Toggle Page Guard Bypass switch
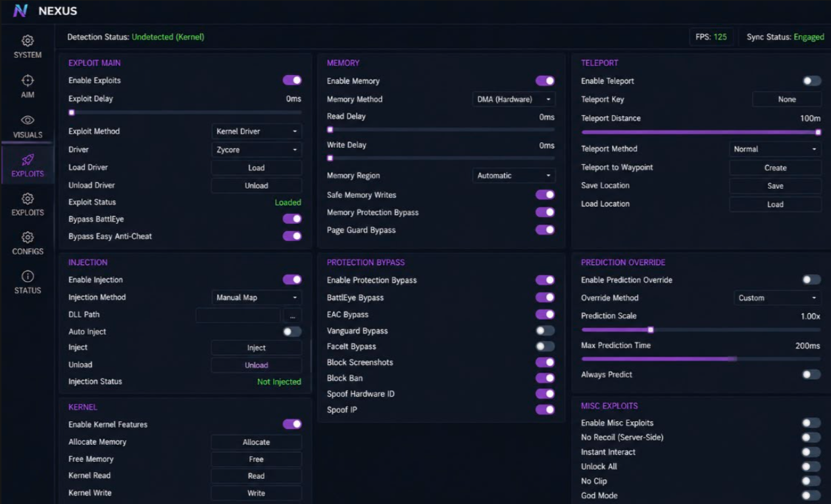Viewport: 831px width, 504px height. [x=545, y=230]
